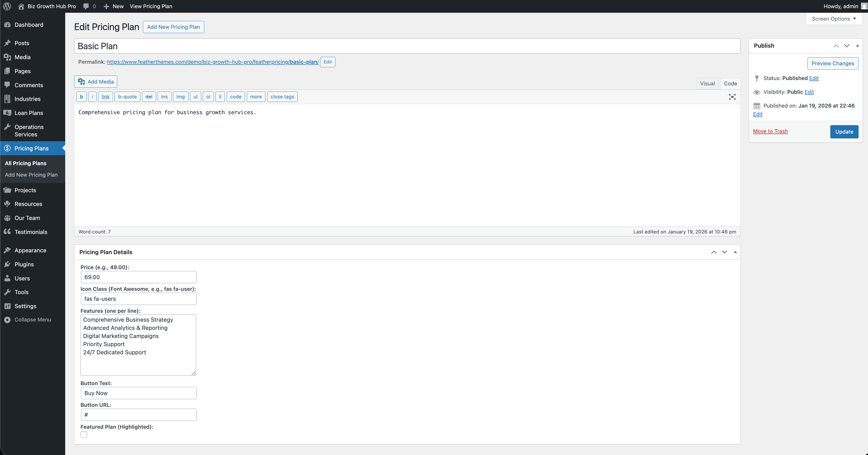Open the Our Team menu item
Viewport: 868px width, 455px height.
click(x=27, y=218)
